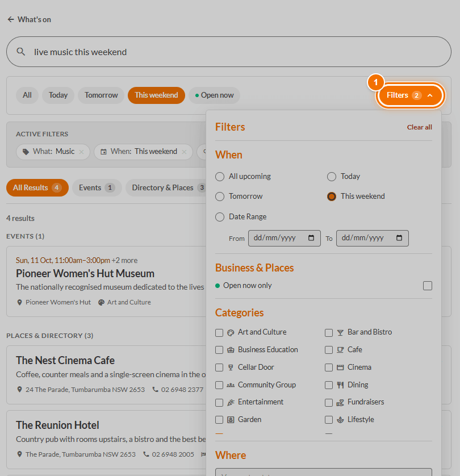Switch to Directory & Places tab
Viewport: 460px width, 476px height.
point(166,187)
